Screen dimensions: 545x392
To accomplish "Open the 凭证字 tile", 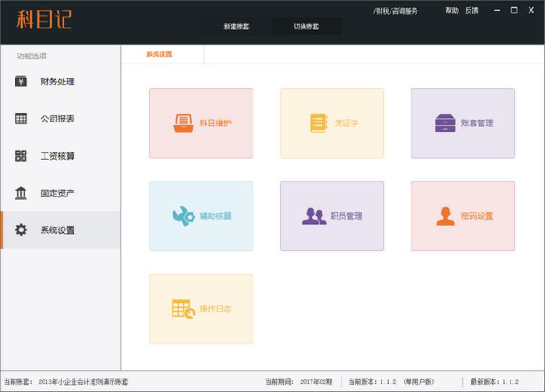I will click(332, 123).
